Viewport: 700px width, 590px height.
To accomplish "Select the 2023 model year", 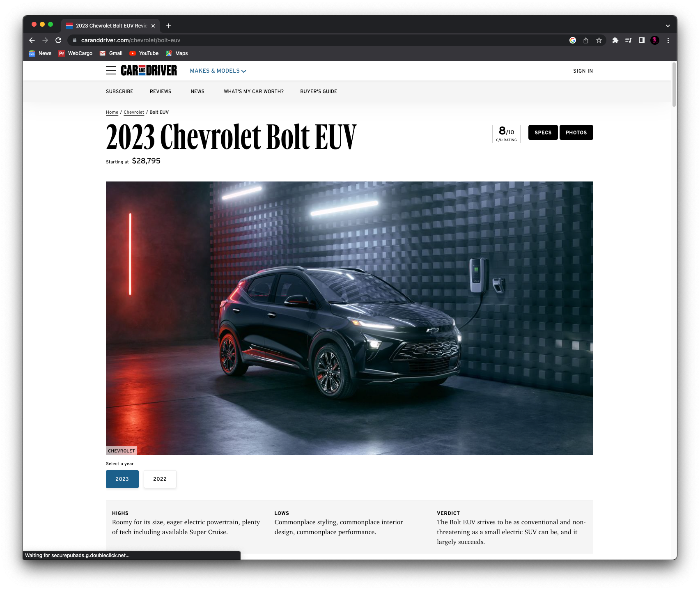I will coord(122,479).
